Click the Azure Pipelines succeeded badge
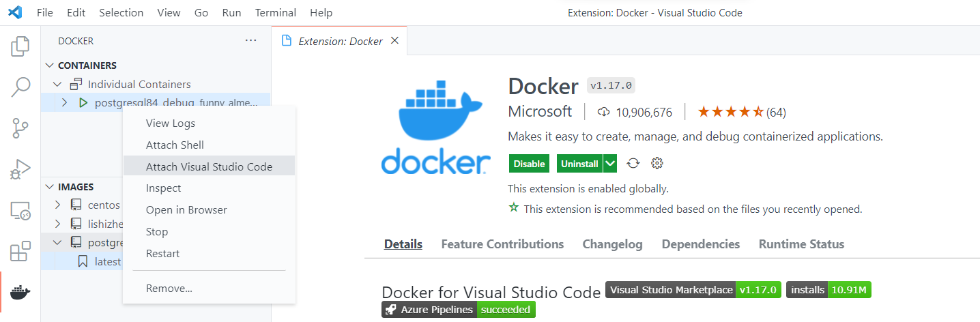The width and height of the screenshot is (980, 322). [x=459, y=310]
